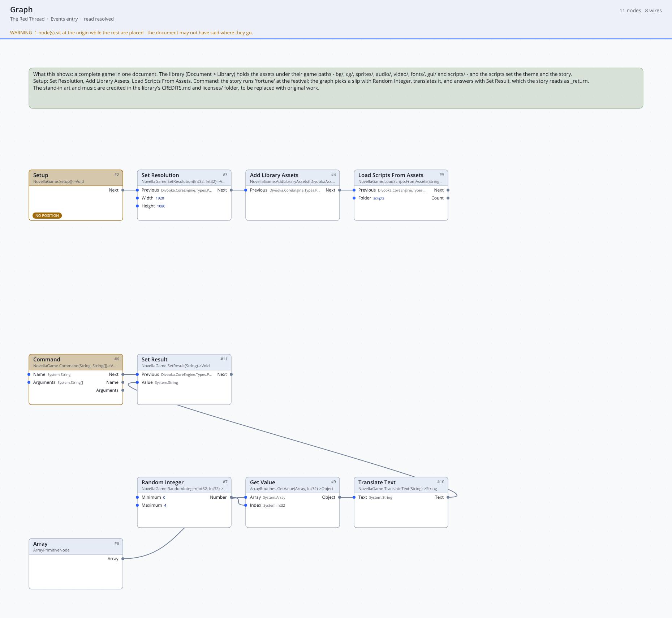
Task: Click Translate Text's Text input port
Action: click(354, 497)
